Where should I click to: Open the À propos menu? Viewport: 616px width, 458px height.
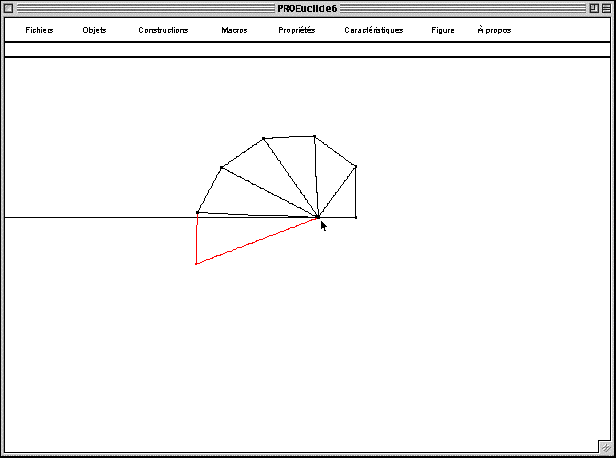point(494,30)
